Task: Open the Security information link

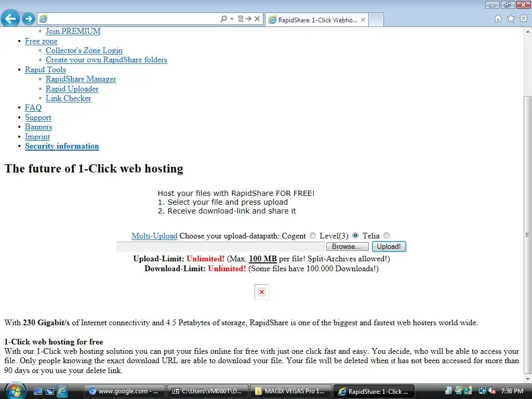Action: pyautogui.click(x=62, y=146)
